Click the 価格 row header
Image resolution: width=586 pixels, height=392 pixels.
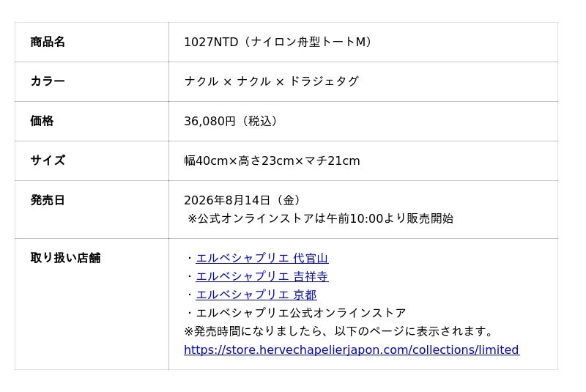pos(42,121)
